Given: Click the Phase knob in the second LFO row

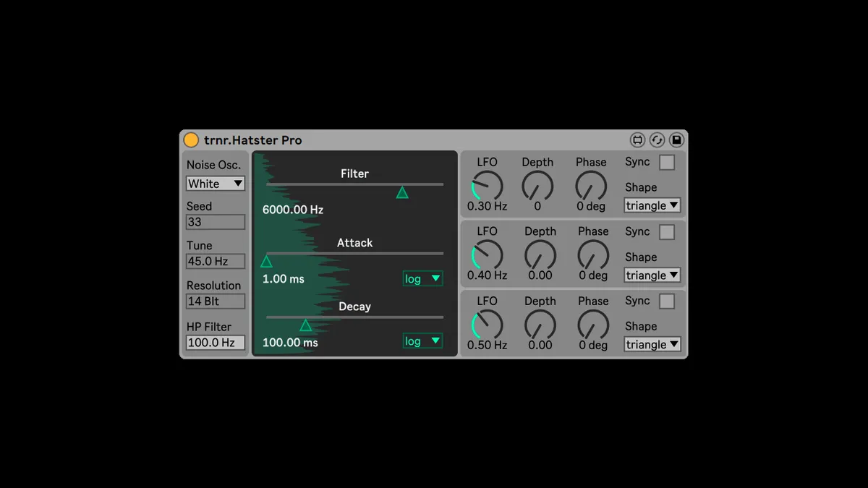Looking at the screenshot, I should click(593, 255).
